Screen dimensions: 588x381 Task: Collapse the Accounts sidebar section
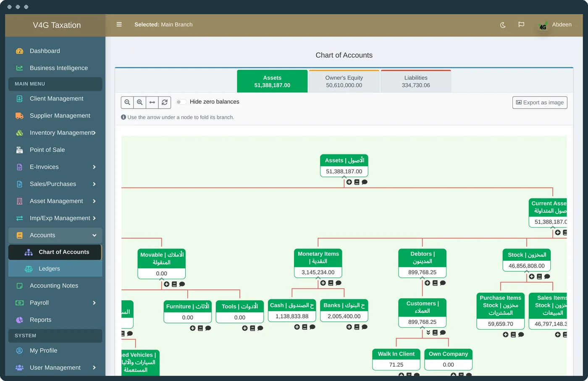[55, 235]
